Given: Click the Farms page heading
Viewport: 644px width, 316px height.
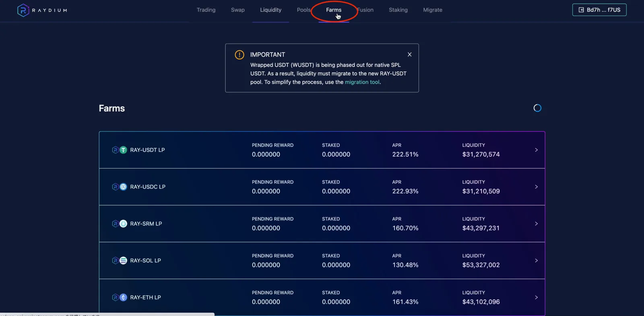Looking at the screenshot, I should (x=112, y=108).
